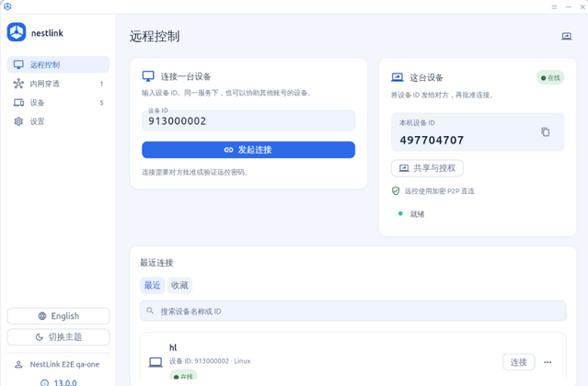
Task: Click the device name hl
Action: [x=173, y=347]
